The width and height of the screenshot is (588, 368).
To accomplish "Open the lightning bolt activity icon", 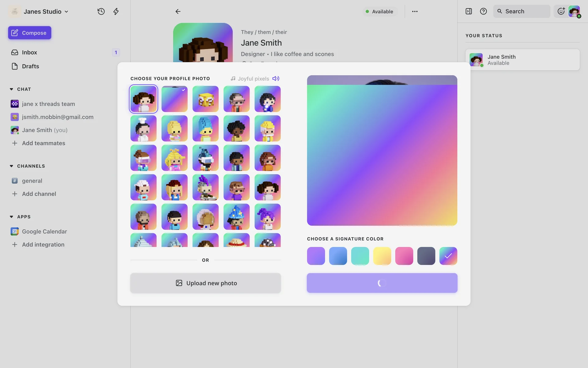I will (x=116, y=11).
